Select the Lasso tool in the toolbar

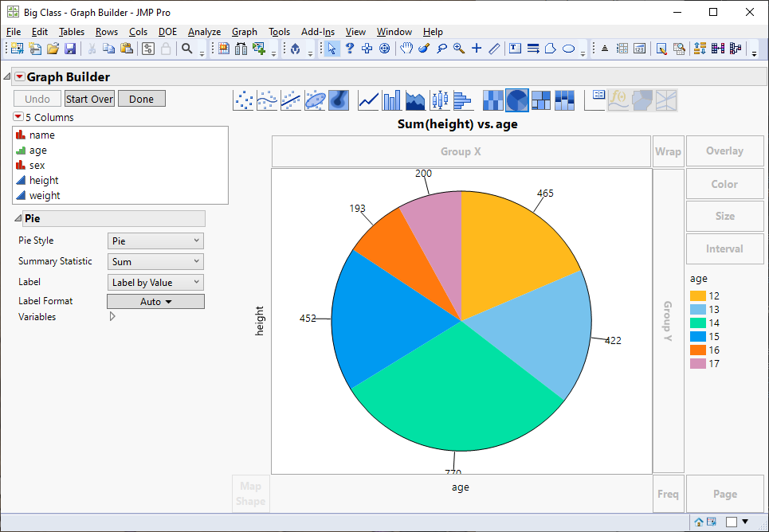point(441,49)
